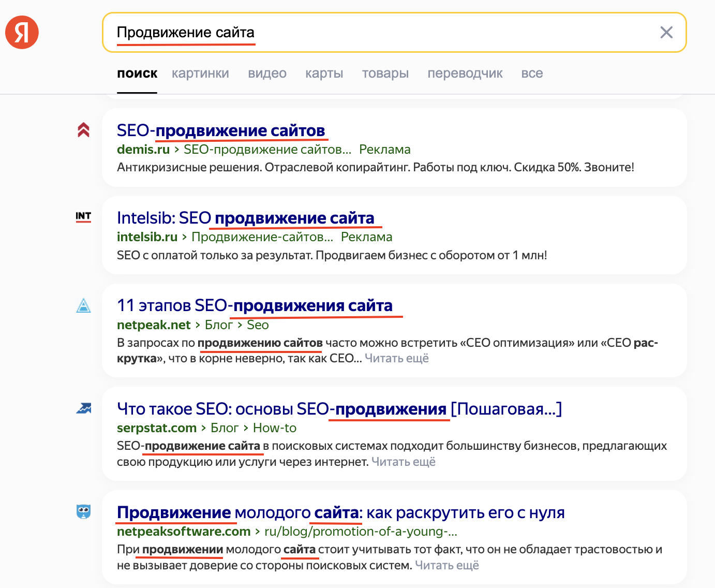Open the видео search tab
This screenshot has height=588, width=715.
pyautogui.click(x=267, y=73)
